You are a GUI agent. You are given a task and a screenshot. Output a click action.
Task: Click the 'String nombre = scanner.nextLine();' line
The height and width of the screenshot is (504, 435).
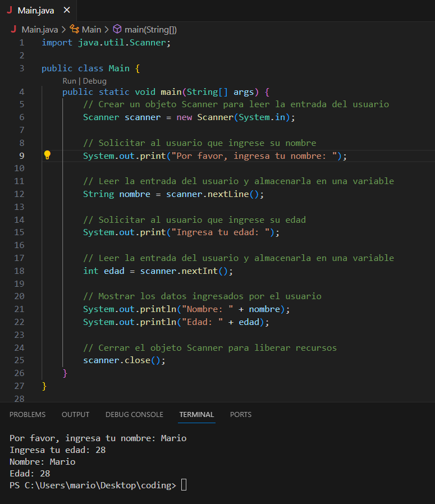pyautogui.click(x=173, y=194)
